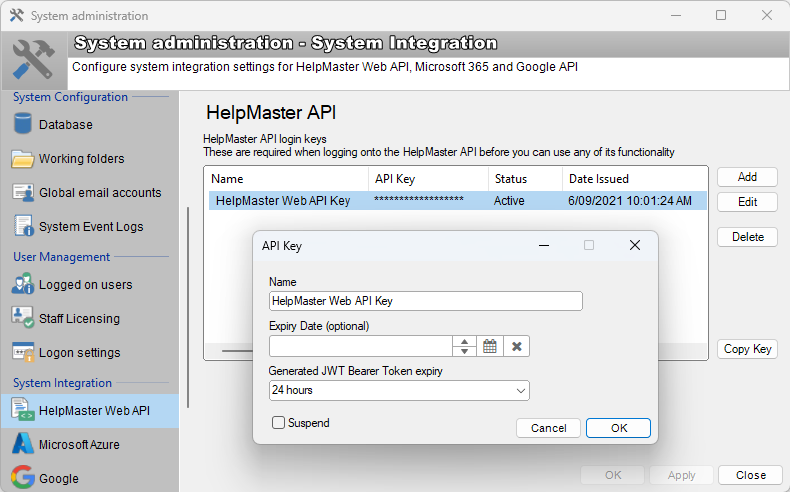Click the Active status cell
Screen dimensions: 790x492
click(509, 200)
